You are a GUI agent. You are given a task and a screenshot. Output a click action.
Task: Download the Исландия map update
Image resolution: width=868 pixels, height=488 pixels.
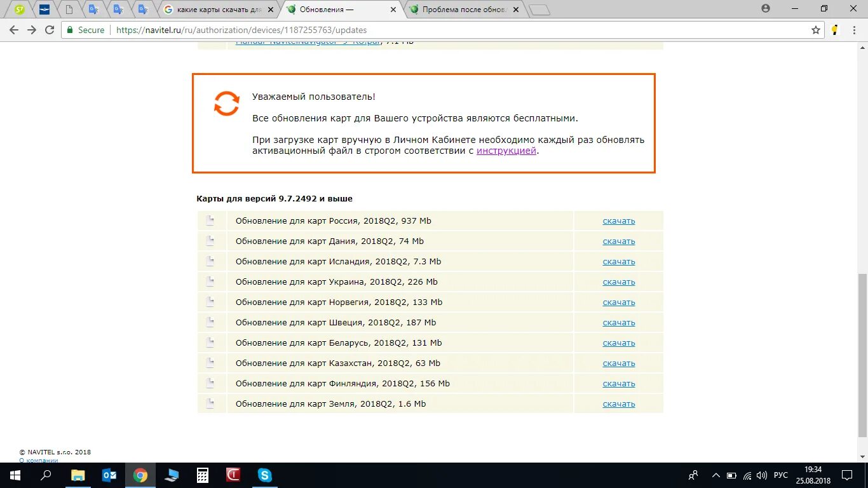coord(619,262)
